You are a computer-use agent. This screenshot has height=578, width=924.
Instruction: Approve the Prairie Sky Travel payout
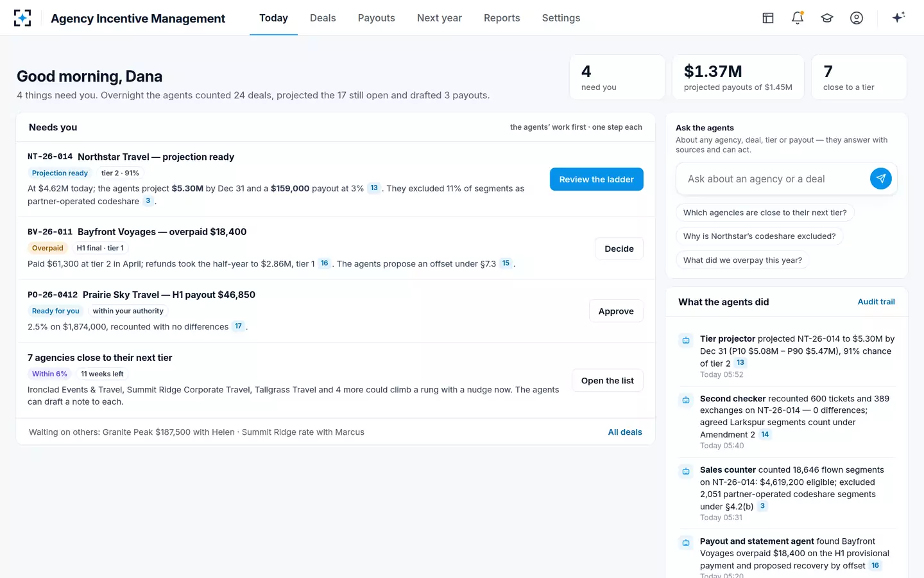tap(616, 311)
